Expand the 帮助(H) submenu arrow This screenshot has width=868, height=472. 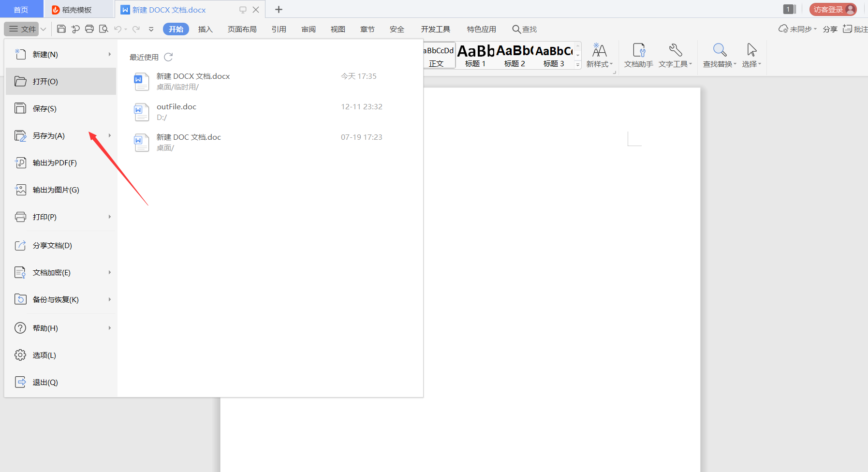[x=110, y=328]
